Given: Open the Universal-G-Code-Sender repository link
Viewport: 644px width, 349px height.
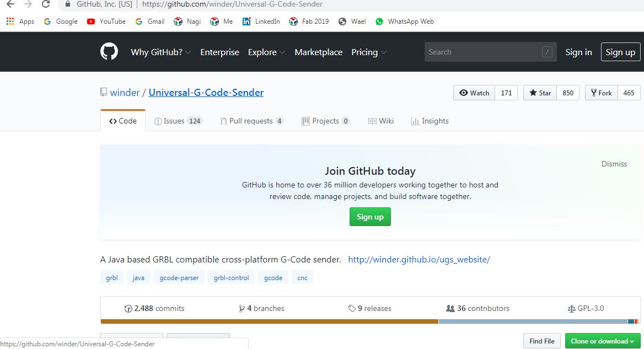Looking at the screenshot, I should coord(206,93).
